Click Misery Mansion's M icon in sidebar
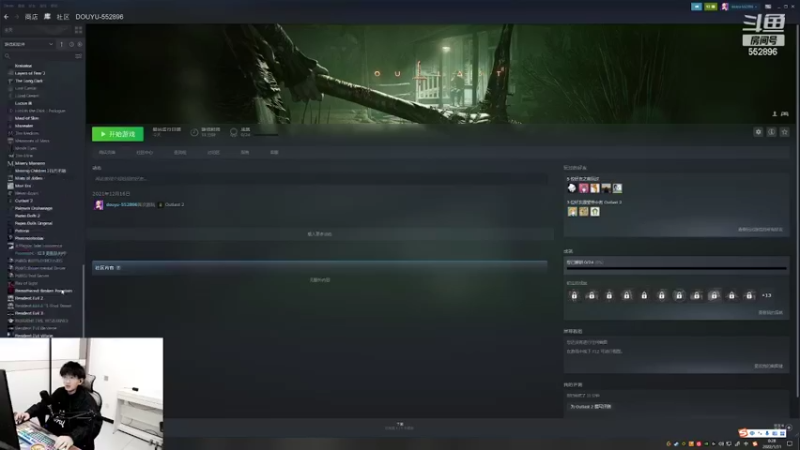Image resolution: width=800 pixels, height=450 pixels. [10, 163]
